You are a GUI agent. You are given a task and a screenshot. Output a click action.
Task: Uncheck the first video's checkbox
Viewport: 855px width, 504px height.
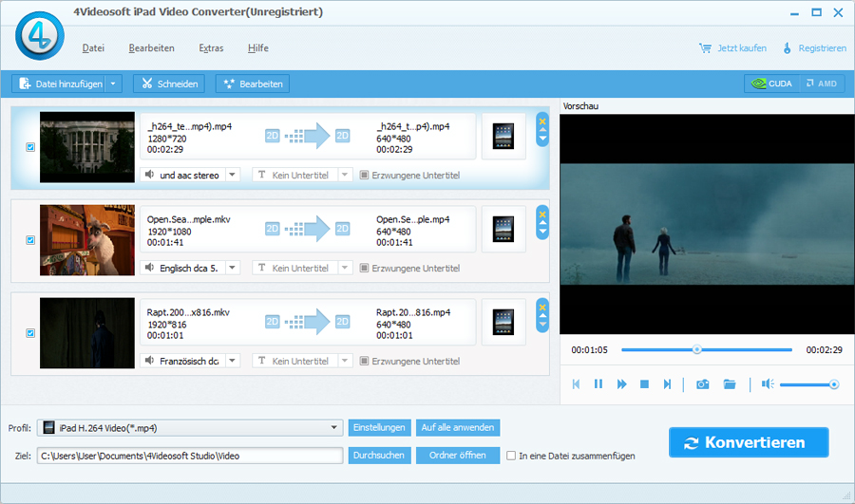tap(30, 147)
